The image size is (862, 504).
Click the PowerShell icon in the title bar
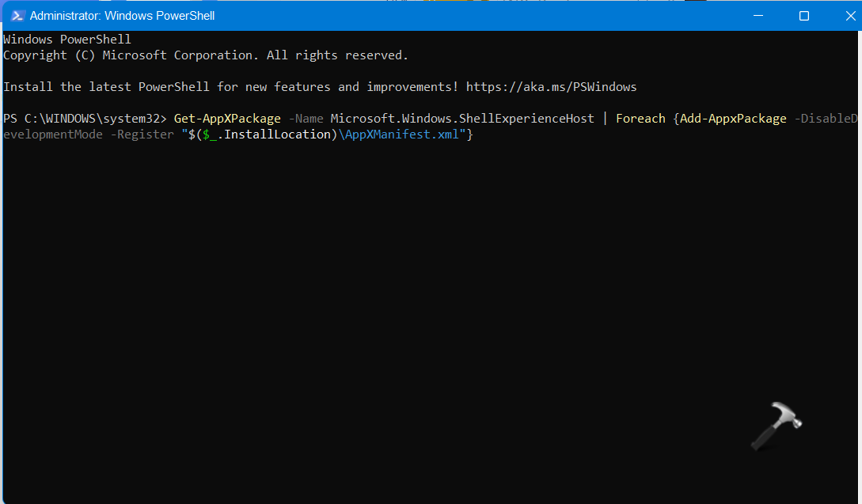coord(17,16)
